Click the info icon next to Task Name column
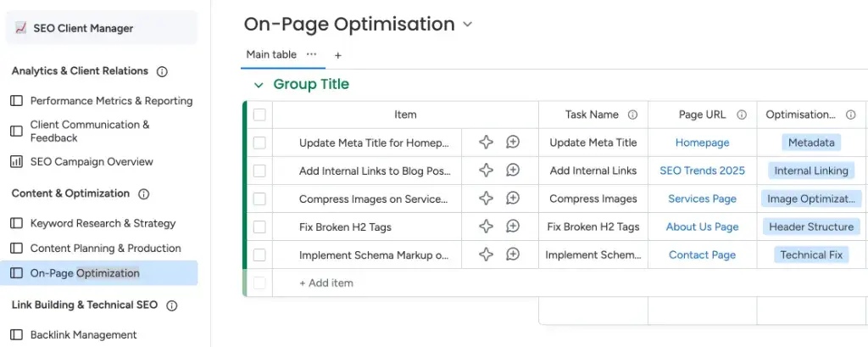This screenshot has width=868, height=347. (632, 115)
